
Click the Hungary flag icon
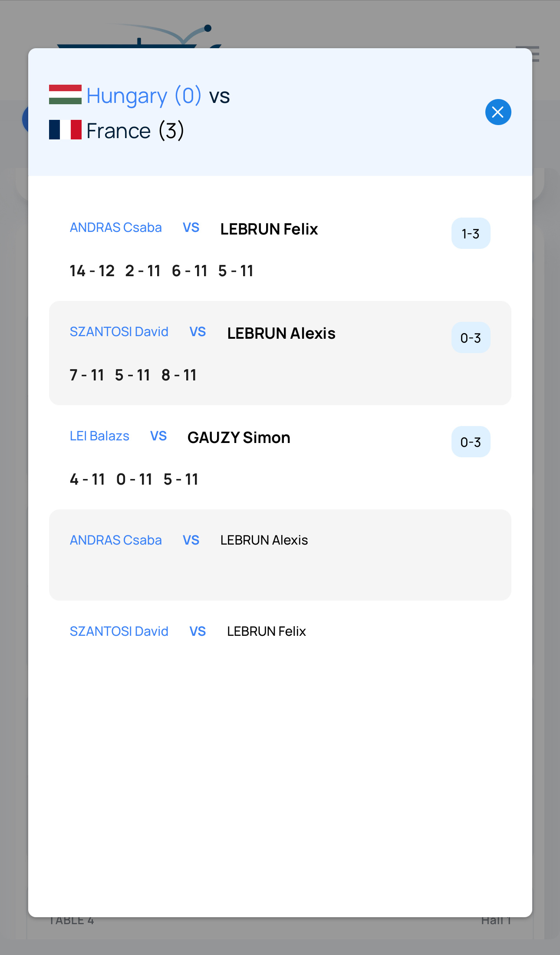click(x=65, y=95)
